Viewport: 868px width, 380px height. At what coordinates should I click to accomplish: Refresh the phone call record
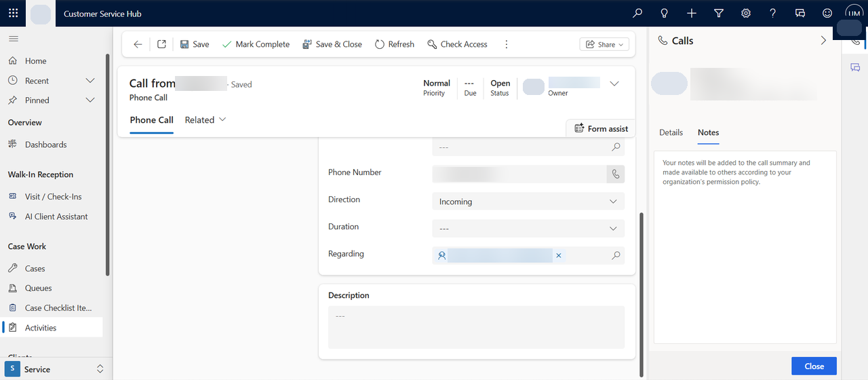pyautogui.click(x=394, y=44)
